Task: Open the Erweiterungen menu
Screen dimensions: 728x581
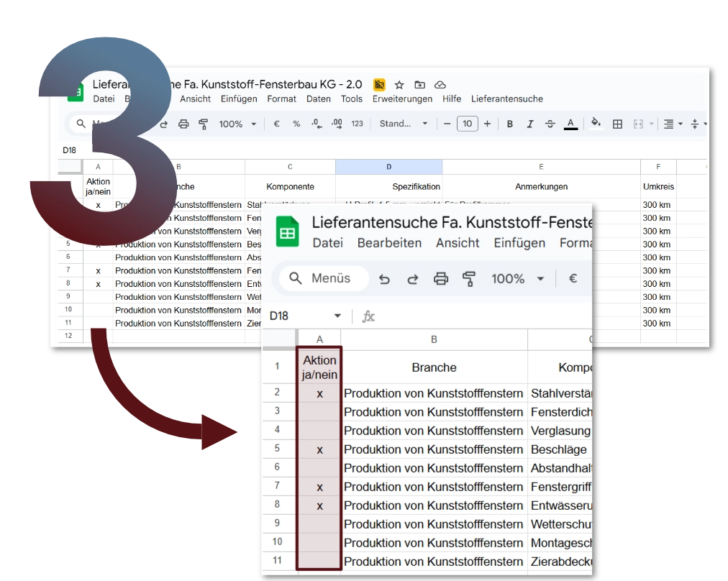Action: [x=402, y=99]
